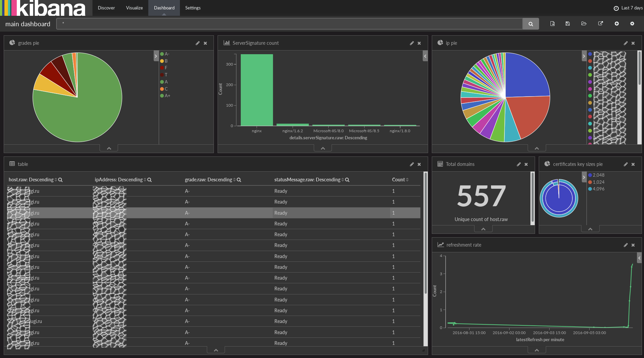Viewport: 644px width, 358px height.
Task: Edit the Total domains panel
Action: click(x=519, y=164)
